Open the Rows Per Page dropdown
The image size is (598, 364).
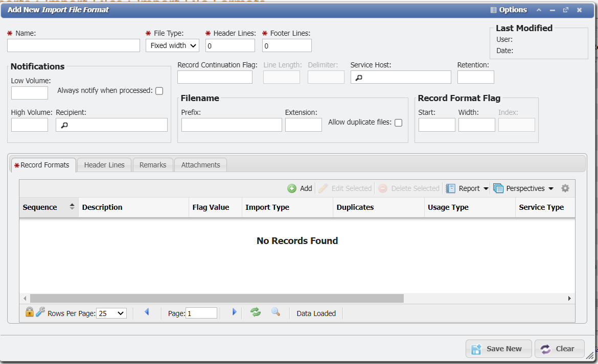pyautogui.click(x=111, y=313)
